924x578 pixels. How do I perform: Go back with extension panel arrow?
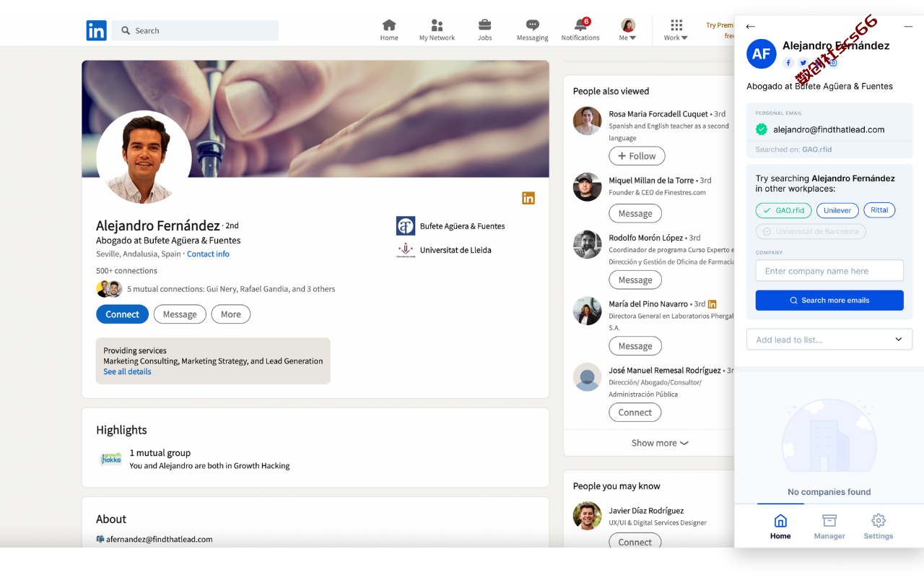(751, 26)
